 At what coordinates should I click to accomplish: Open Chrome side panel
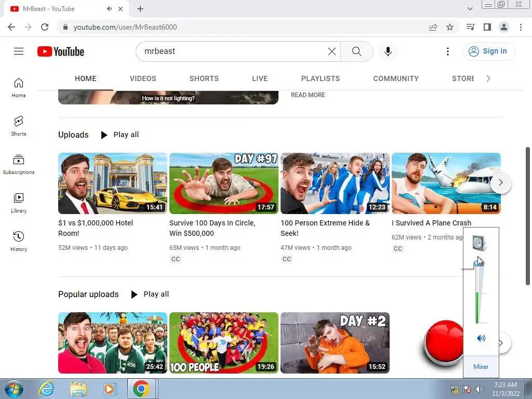(x=487, y=27)
